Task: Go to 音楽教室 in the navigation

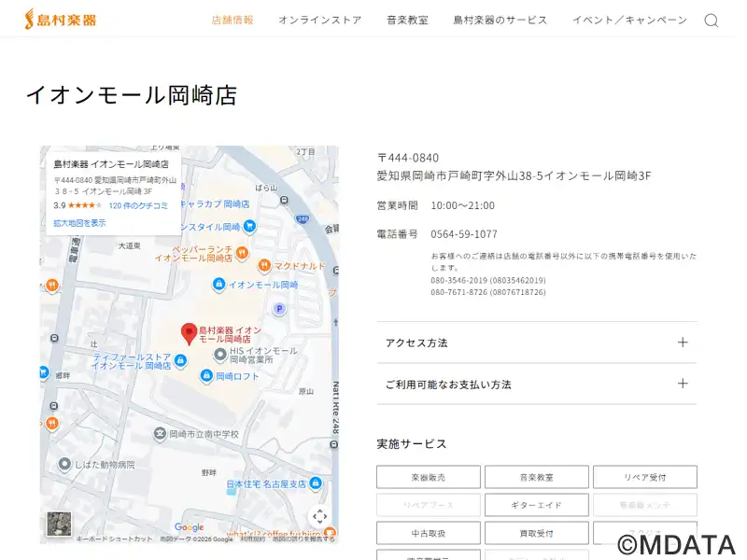Action: [x=407, y=20]
